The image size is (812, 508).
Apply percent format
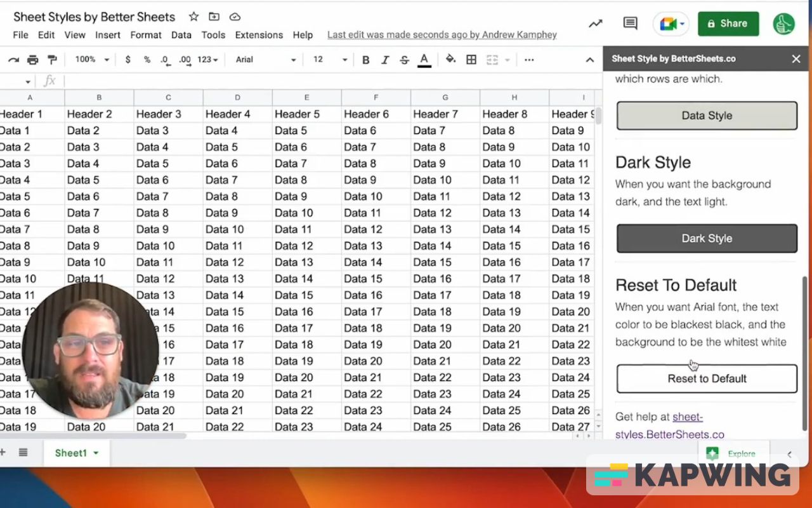(x=147, y=60)
